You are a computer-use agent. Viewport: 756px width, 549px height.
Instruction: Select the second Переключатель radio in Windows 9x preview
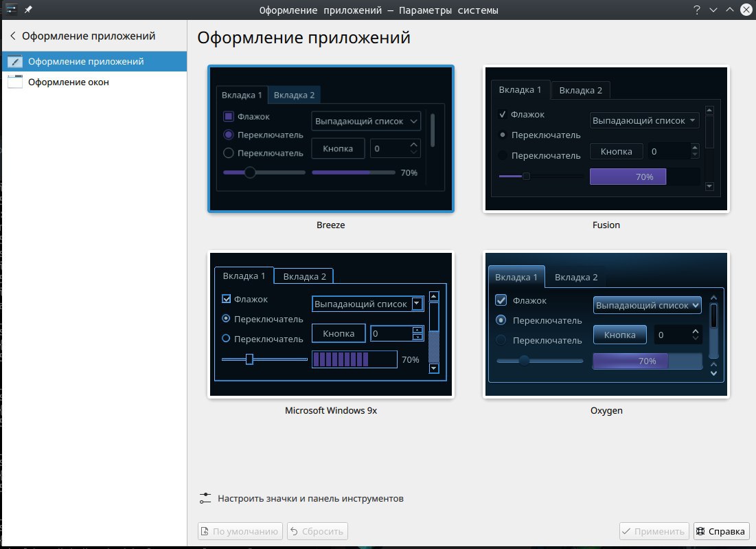226,339
